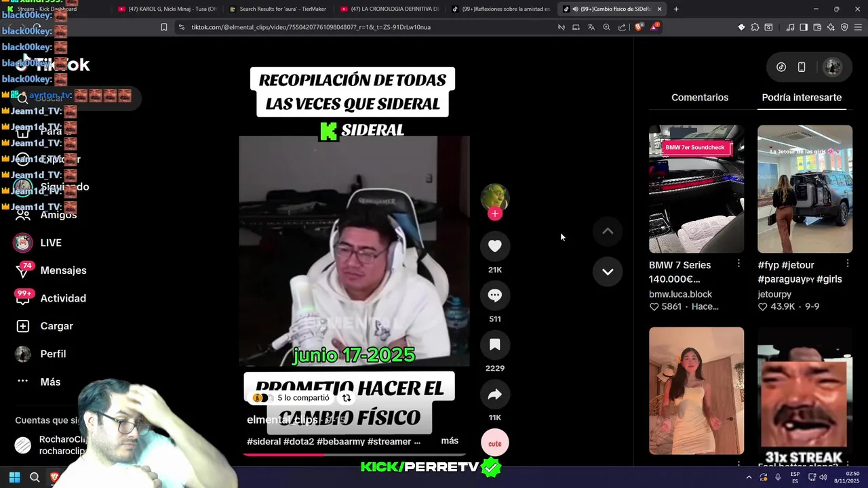Viewport: 868px width, 488px height.
Task: Click the get-app phone icon top right
Action: pos(802,67)
